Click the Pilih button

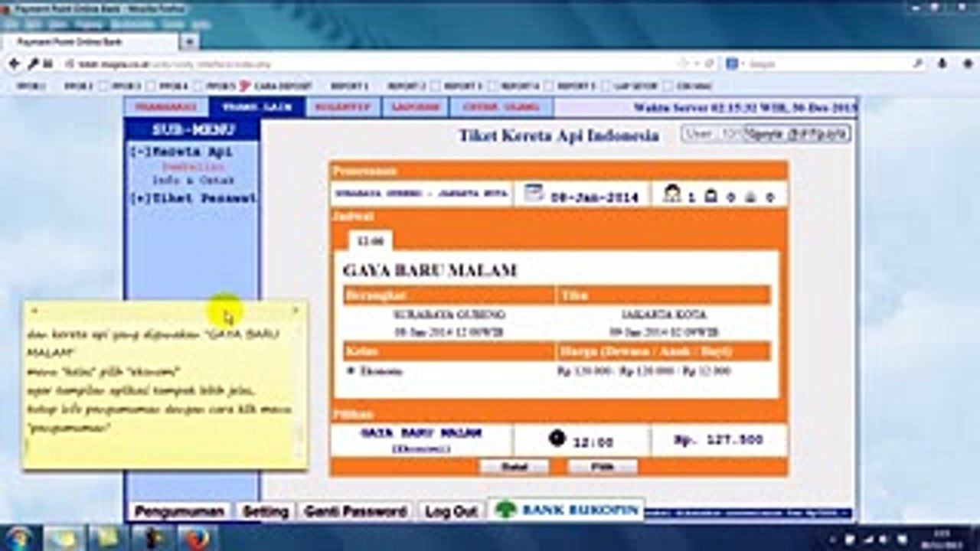[x=603, y=467]
